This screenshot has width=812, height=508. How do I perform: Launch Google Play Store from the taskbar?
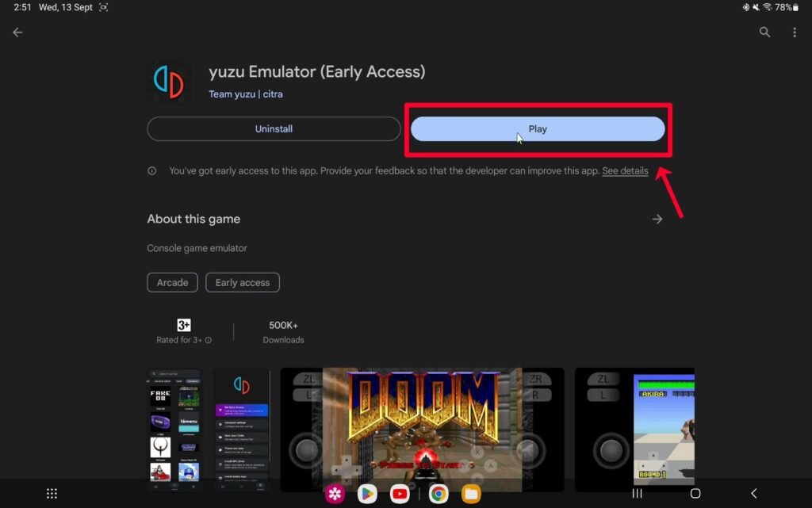tap(366, 494)
